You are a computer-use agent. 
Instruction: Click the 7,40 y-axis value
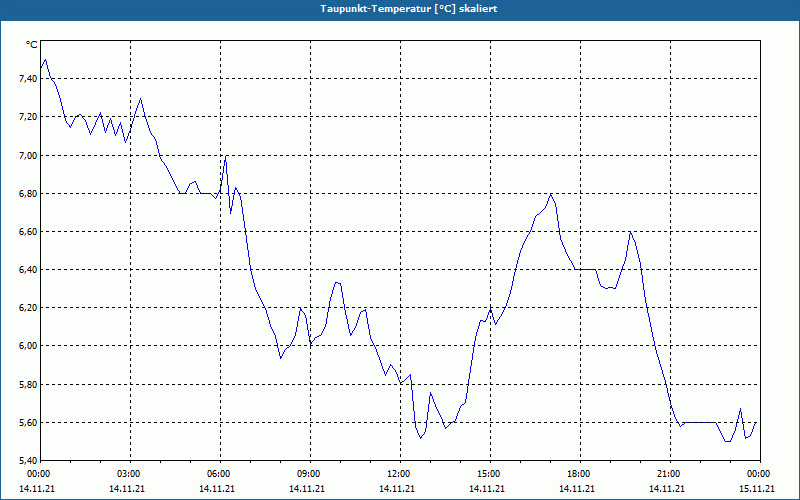click(x=28, y=79)
